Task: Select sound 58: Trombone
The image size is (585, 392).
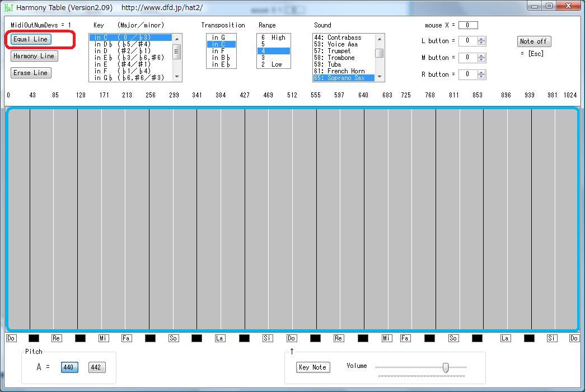Action: [x=344, y=58]
